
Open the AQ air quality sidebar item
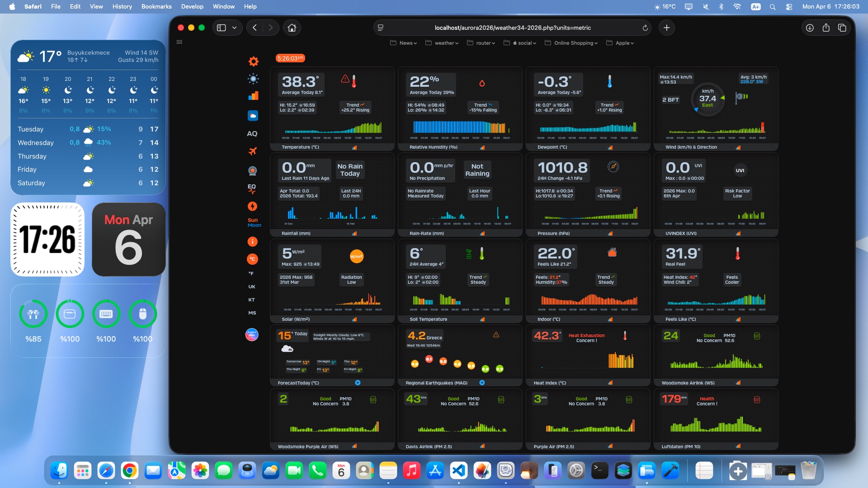click(252, 134)
